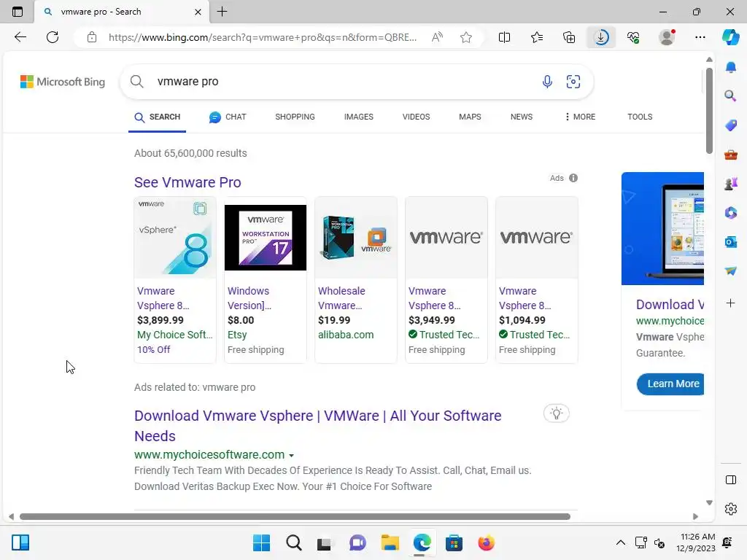Image resolution: width=747 pixels, height=560 pixels.
Task: Open the Windows Start menu
Action: [x=262, y=542]
